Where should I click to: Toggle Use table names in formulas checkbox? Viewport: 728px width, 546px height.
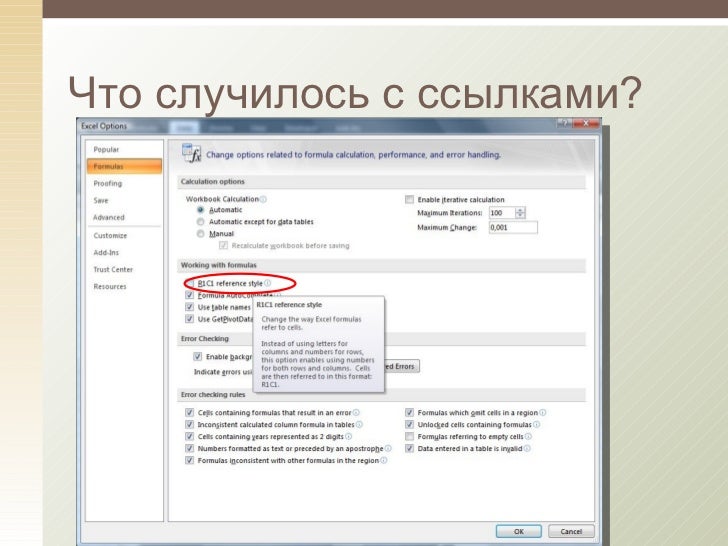coord(189,307)
